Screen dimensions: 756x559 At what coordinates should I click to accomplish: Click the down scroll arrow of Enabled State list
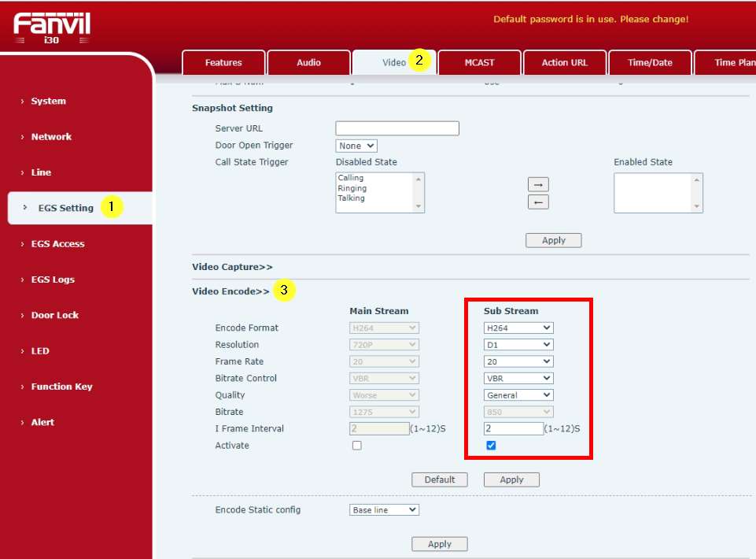[x=696, y=206]
